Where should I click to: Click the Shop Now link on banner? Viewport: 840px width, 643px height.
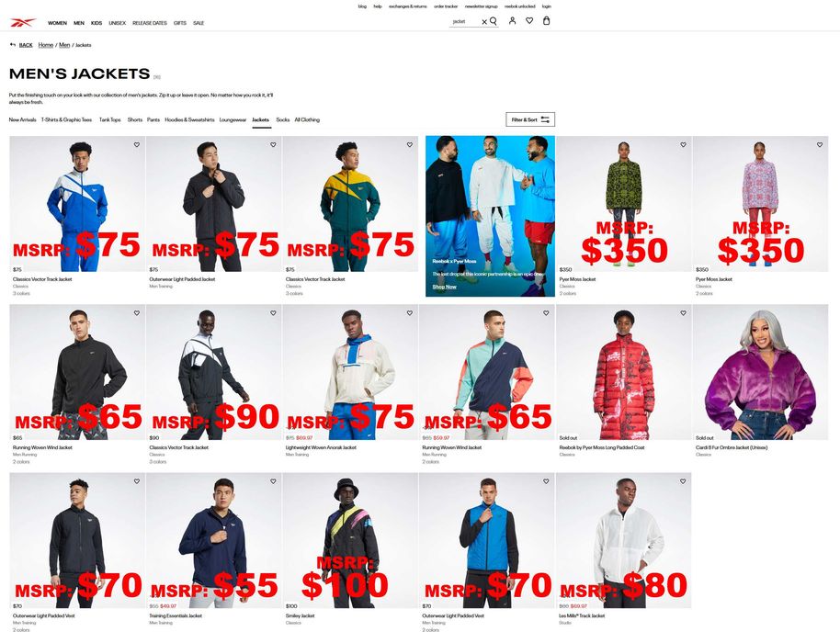445,287
